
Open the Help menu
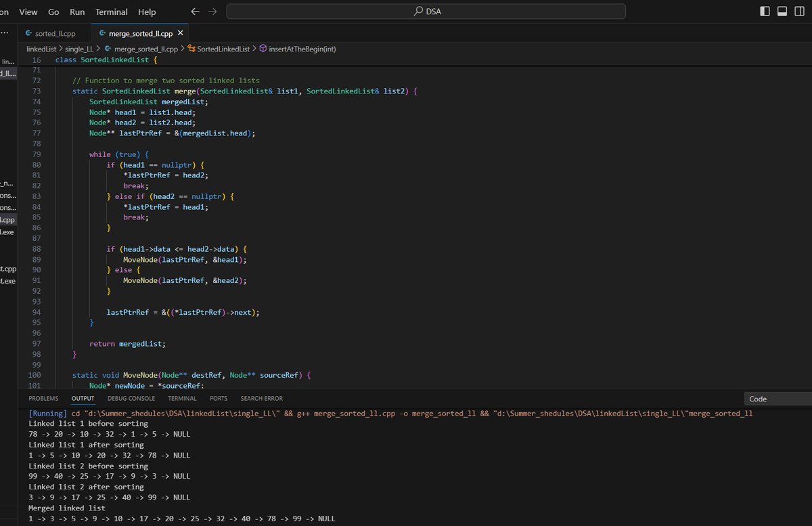coord(147,12)
